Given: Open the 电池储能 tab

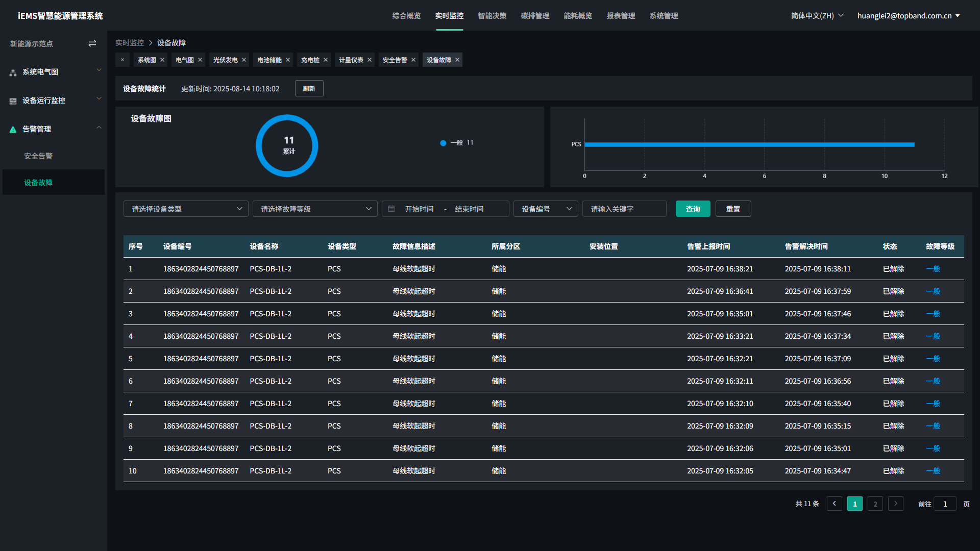Looking at the screenshot, I should point(269,60).
